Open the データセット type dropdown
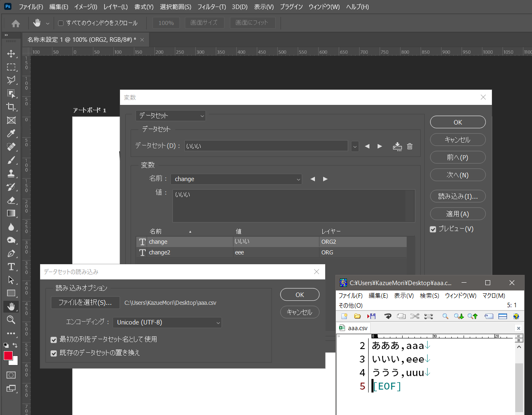532x415 pixels. click(x=170, y=116)
